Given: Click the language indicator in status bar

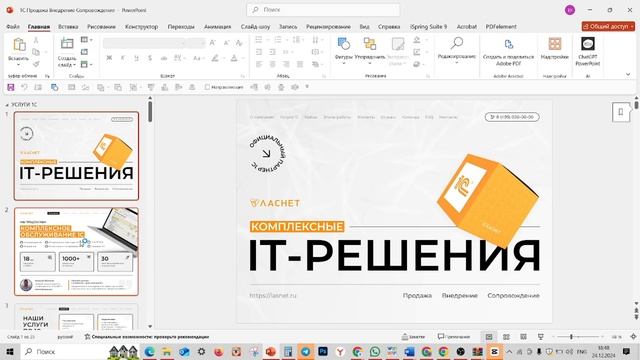Looking at the screenshot, I should click(65, 337).
